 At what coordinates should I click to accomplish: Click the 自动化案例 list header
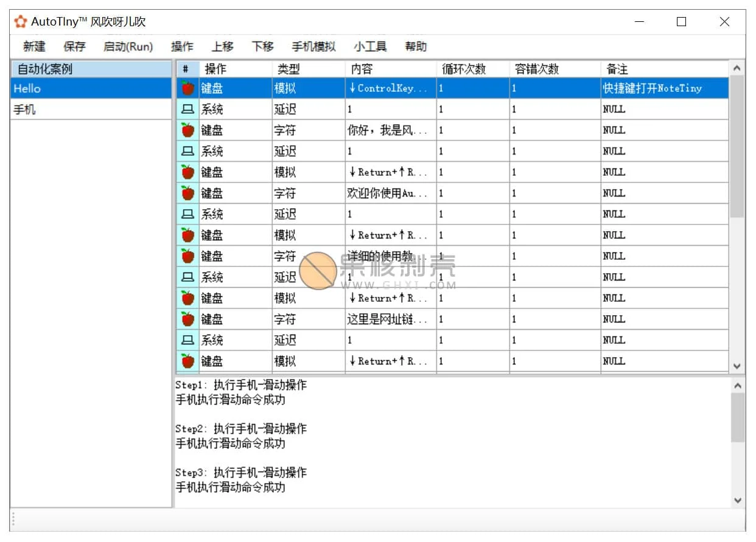(91, 69)
